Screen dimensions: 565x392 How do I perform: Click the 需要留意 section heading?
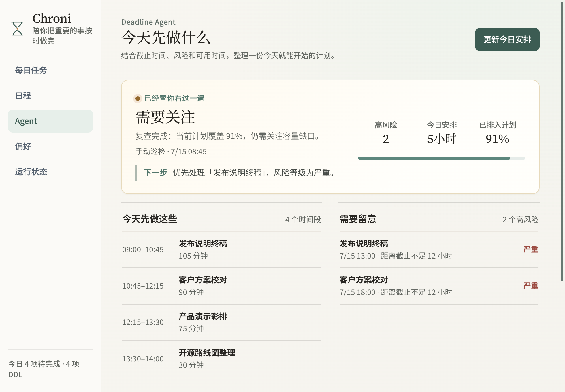click(358, 219)
